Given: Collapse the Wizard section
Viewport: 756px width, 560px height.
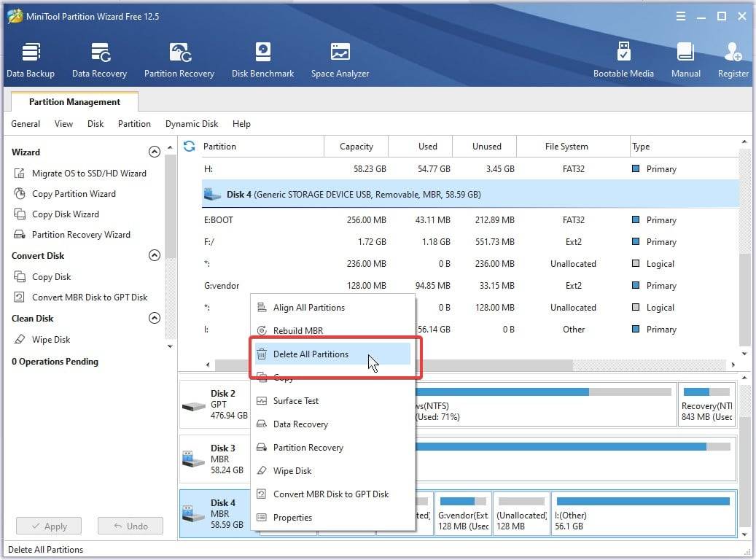Looking at the screenshot, I should 154,152.
